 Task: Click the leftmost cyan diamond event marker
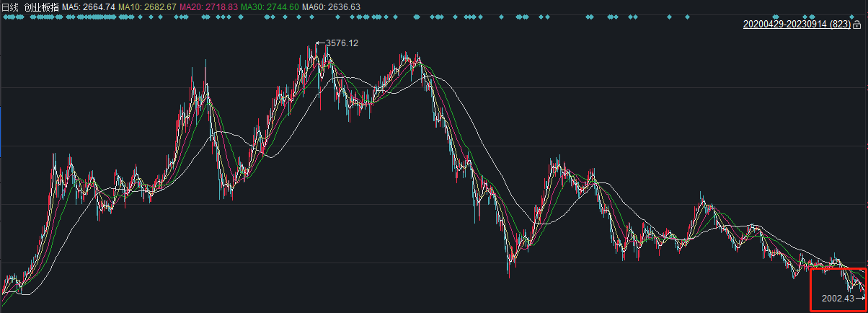(x=4, y=16)
